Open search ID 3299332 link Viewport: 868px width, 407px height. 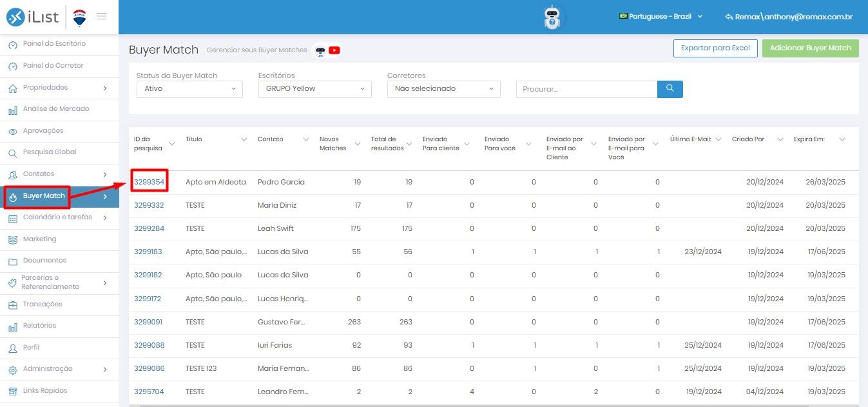[149, 205]
